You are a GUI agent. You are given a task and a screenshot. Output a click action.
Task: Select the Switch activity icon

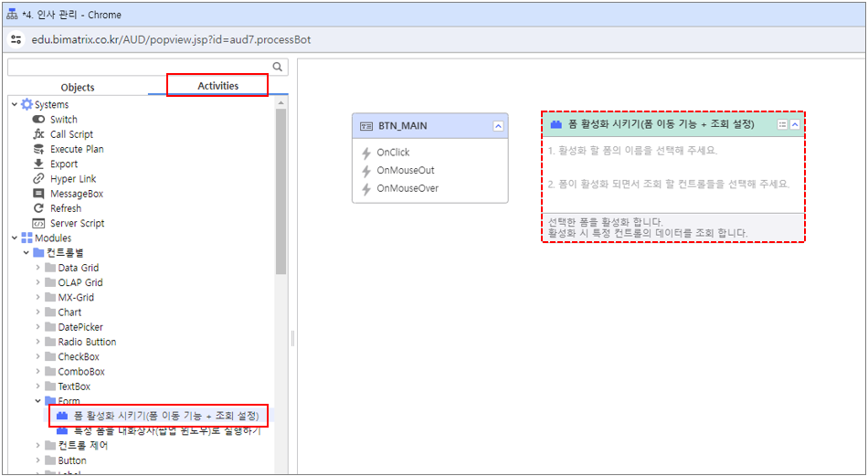38,120
